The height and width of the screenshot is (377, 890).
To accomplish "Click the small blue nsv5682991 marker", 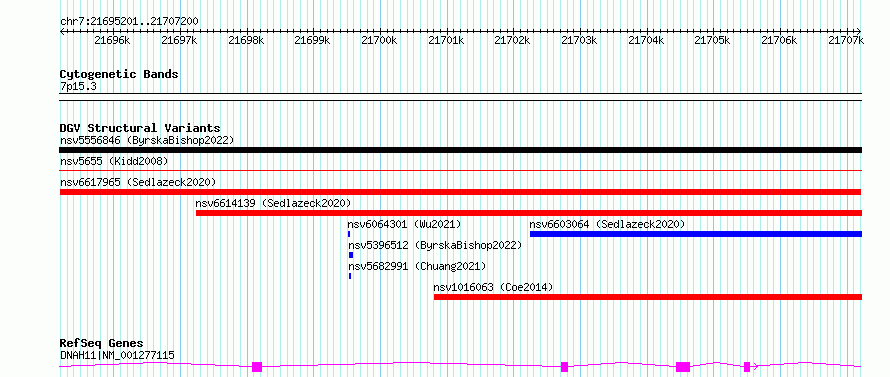I will point(350,276).
